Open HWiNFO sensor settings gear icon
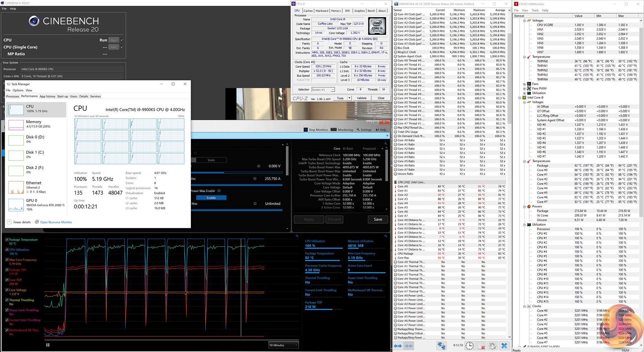Screen dimensions: 644x352 pos(492,346)
